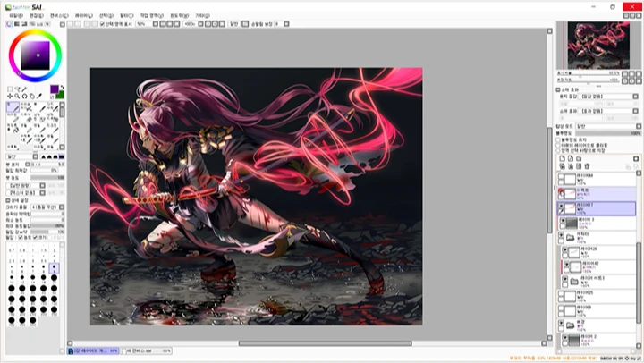644x363 pixels.
Task: Click the purple foreground color swatch
Action: pos(55,89)
